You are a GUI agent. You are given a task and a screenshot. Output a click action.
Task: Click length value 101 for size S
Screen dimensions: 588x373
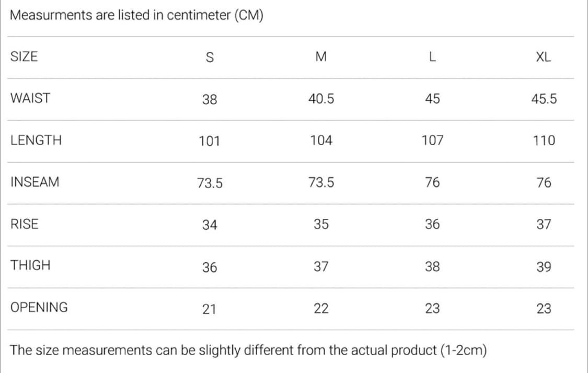pos(209,142)
